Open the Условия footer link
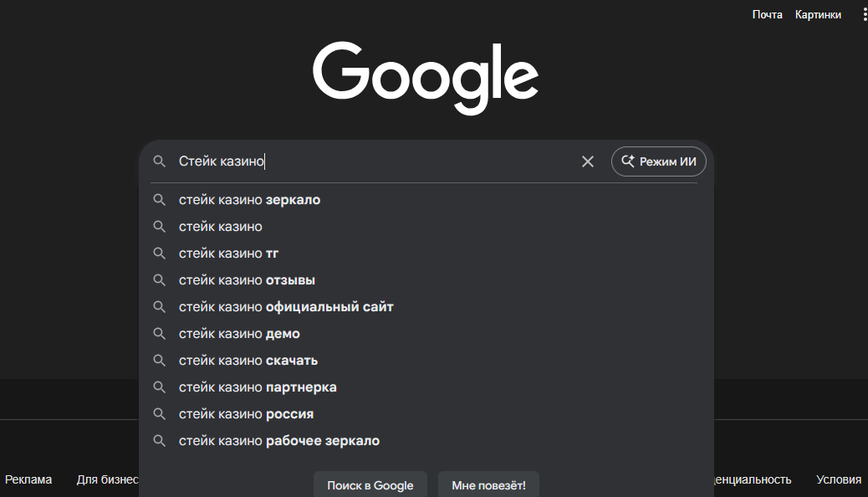 pos(837,479)
